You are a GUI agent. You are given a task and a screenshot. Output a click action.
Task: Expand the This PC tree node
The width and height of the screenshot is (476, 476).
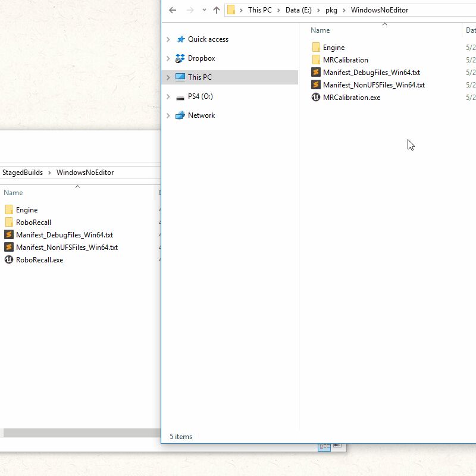coord(168,77)
